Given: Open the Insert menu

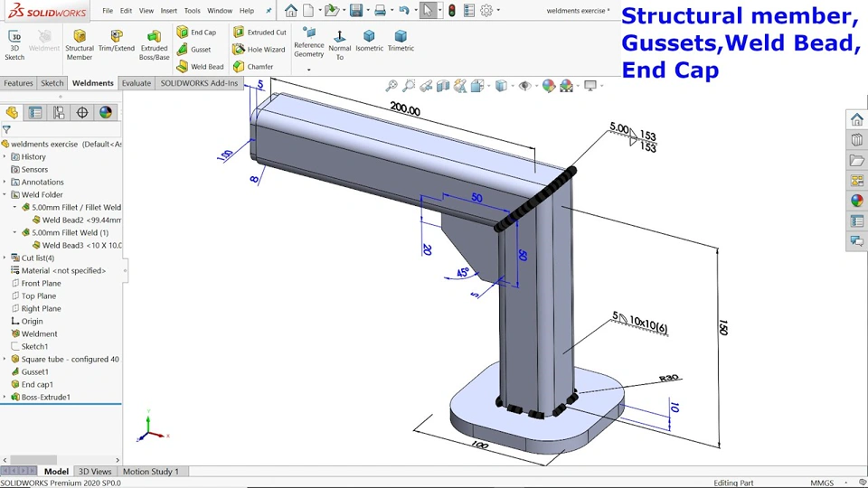Looking at the screenshot, I should [x=169, y=11].
